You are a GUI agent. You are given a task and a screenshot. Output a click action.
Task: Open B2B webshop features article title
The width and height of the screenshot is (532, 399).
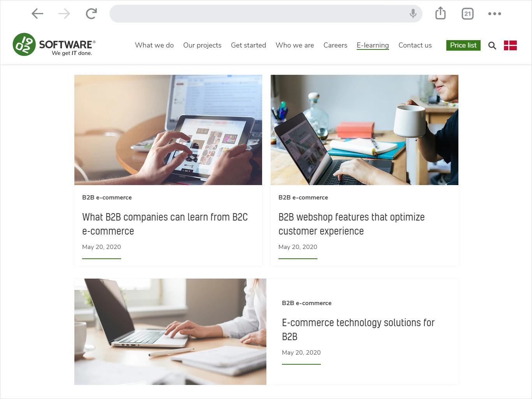click(351, 224)
